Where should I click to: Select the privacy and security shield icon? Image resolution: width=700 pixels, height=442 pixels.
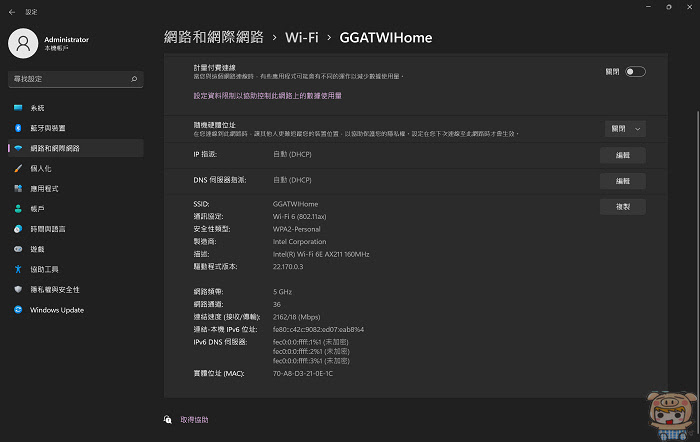pyautogui.click(x=18, y=289)
